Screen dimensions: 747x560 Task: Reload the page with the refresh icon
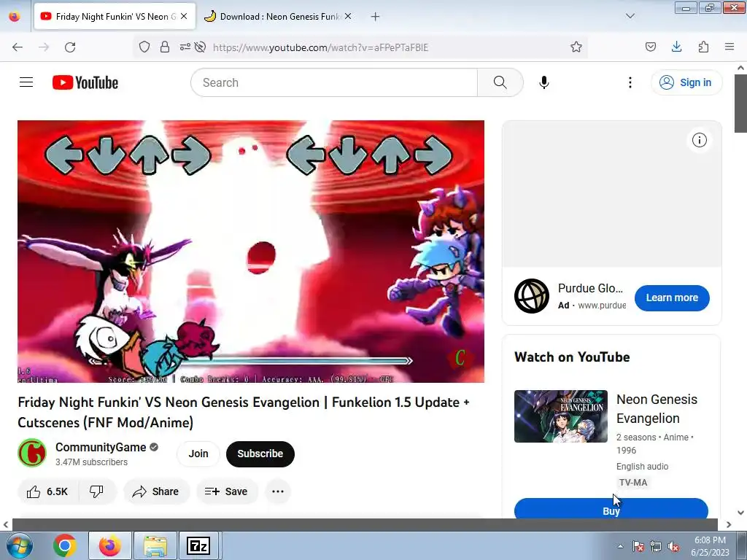point(70,47)
